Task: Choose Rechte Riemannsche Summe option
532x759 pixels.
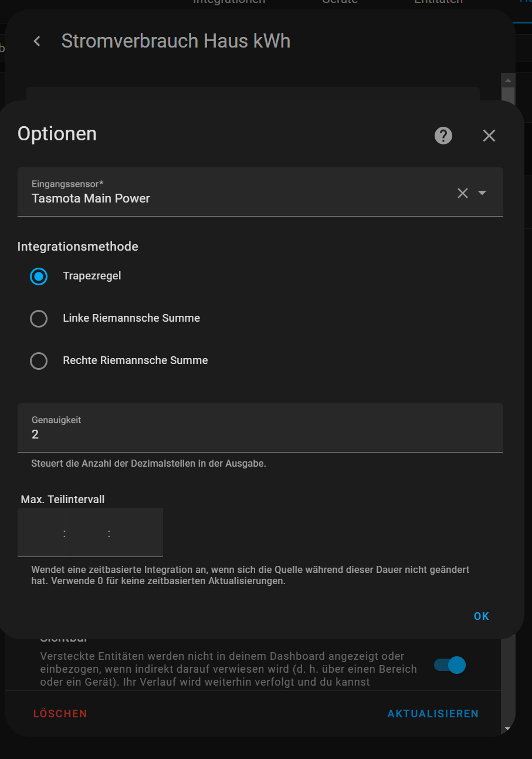Action: (39, 361)
